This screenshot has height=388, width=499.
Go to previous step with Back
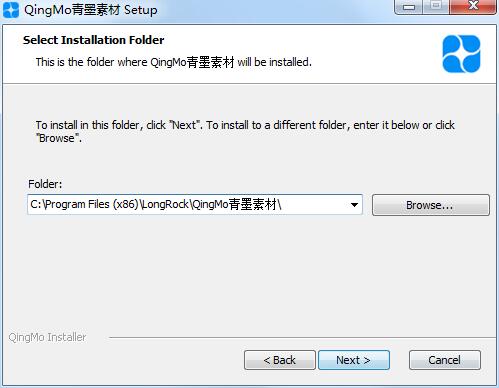(280, 360)
